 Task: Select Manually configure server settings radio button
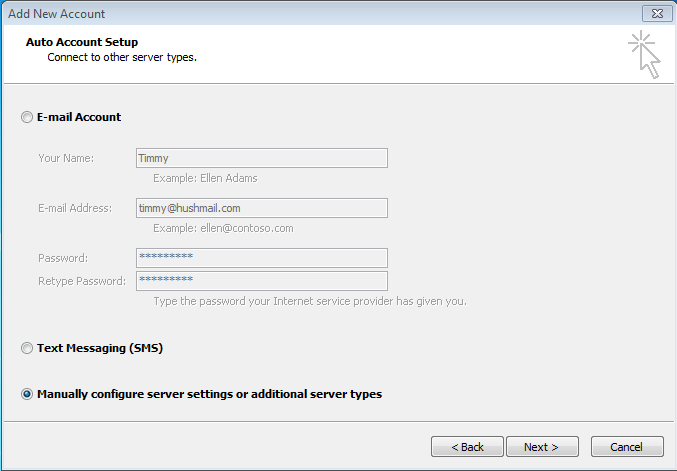click(x=27, y=394)
